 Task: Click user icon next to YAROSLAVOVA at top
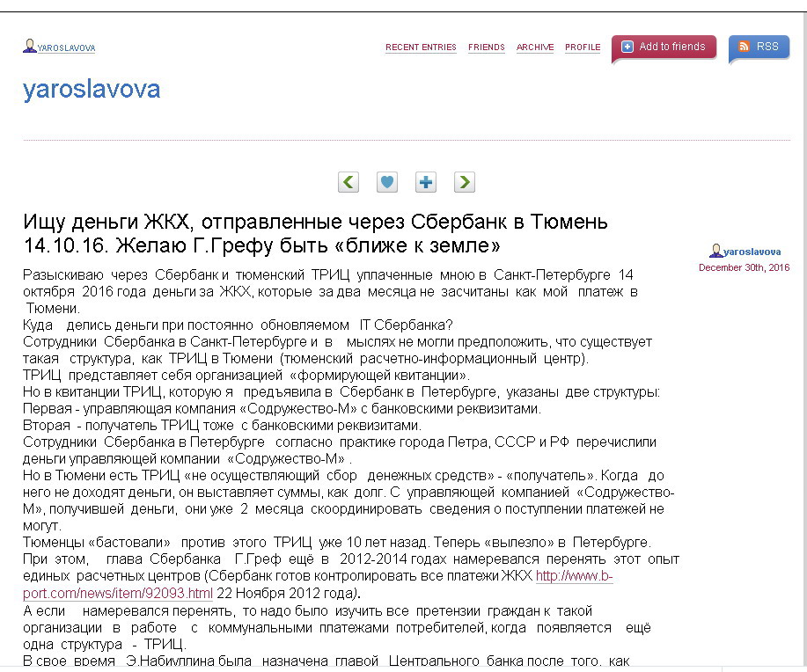29,46
